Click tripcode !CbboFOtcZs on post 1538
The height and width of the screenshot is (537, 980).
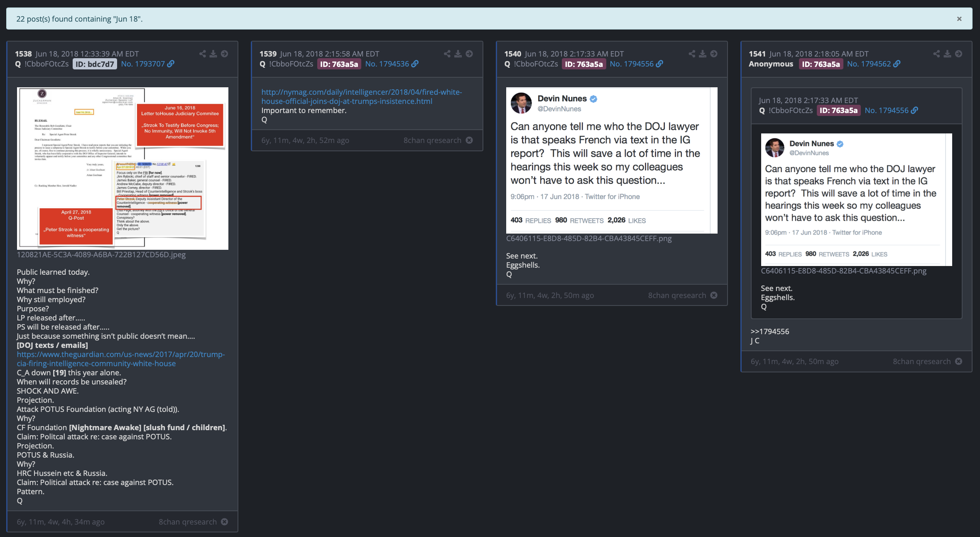(47, 64)
